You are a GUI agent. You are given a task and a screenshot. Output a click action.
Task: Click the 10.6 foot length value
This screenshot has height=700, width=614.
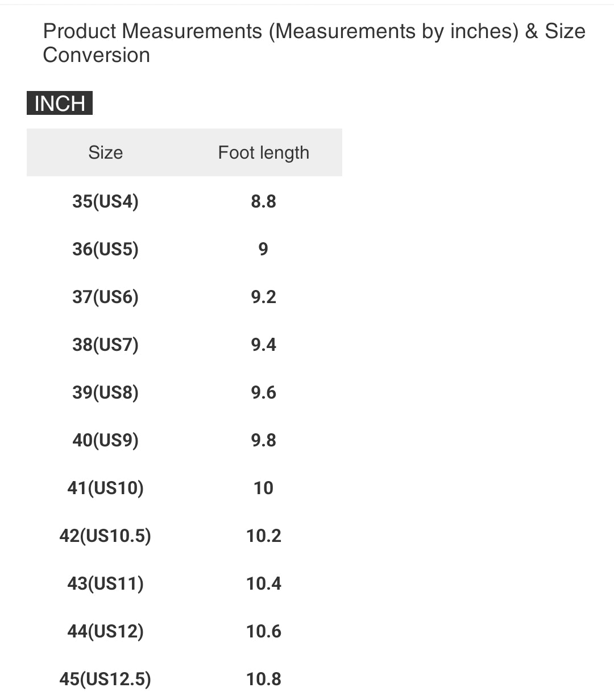[x=263, y=631]
